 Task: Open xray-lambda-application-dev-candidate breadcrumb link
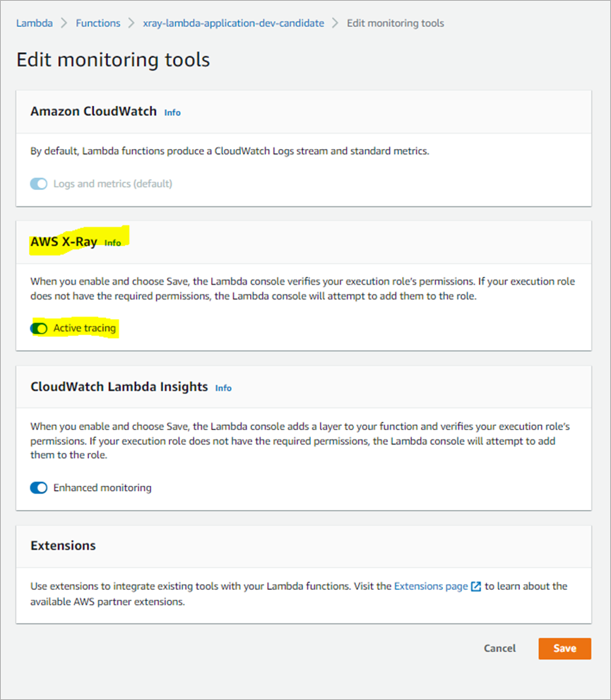pyautogui.click(x=233, y=23)
